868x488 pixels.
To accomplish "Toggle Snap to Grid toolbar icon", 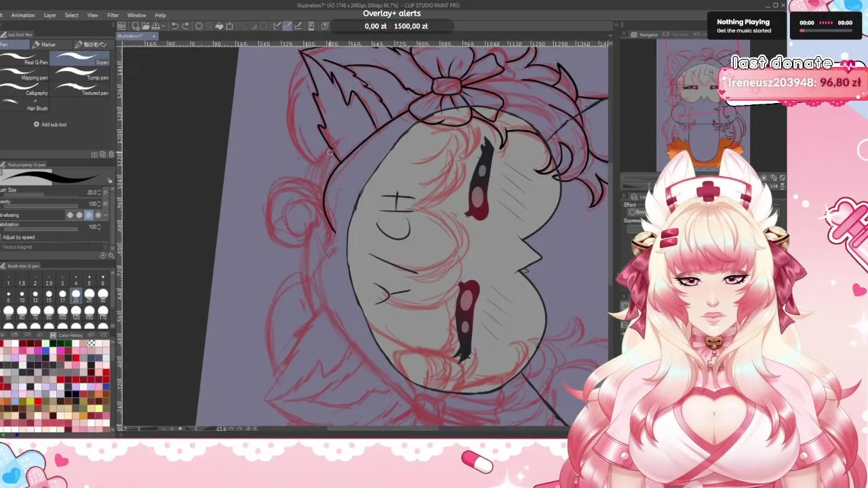I will pos(298,26).
